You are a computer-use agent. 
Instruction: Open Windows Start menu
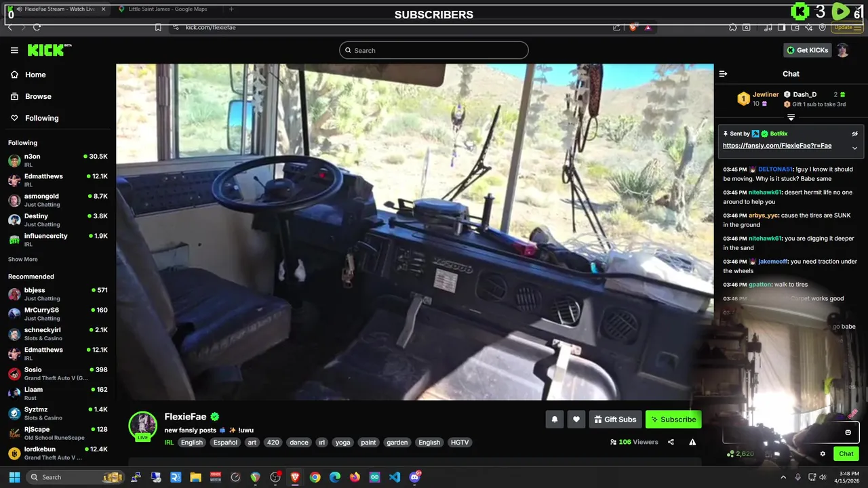click(x=14, y=477)
